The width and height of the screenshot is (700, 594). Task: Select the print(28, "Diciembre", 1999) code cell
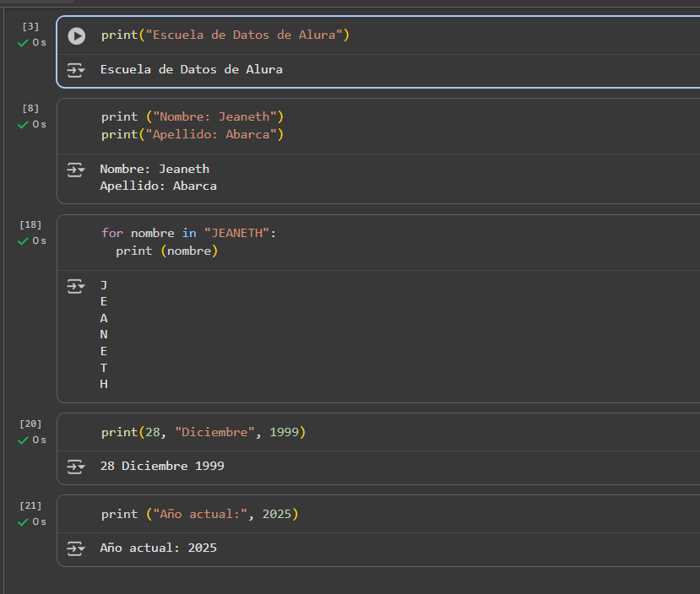[x=203, y=432]
